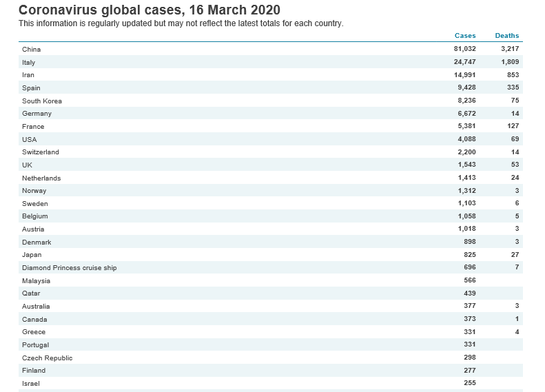Select the Malaysia row label
The image size is (545, 392).
[36, 281]
